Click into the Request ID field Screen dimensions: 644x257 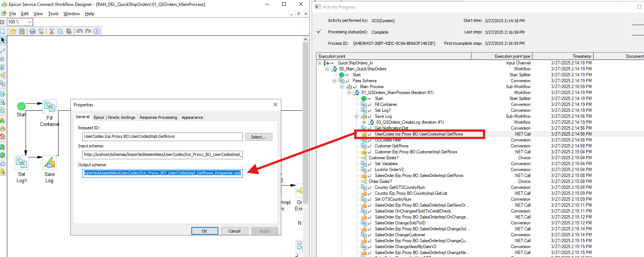(162, 137)
